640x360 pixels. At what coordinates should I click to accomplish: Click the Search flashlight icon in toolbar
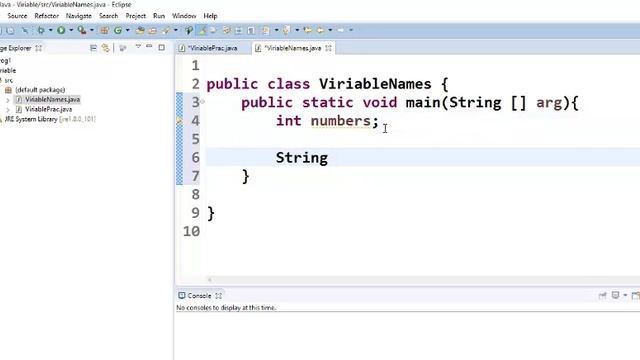click(165, 30)
